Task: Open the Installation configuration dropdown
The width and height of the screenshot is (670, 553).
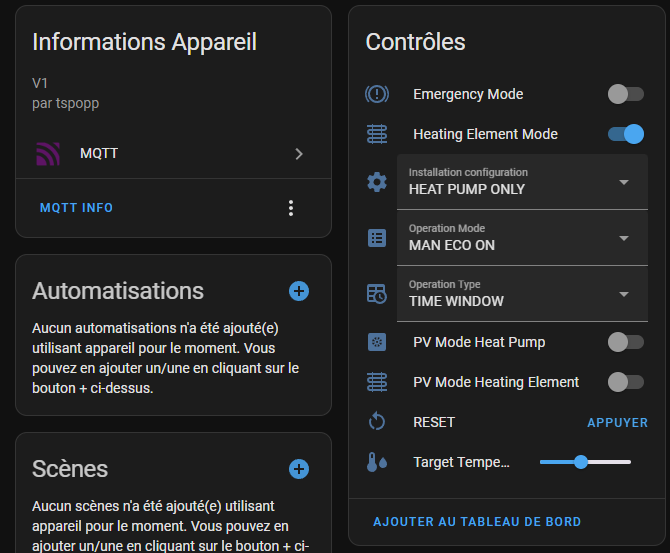Action: (522, 182)
